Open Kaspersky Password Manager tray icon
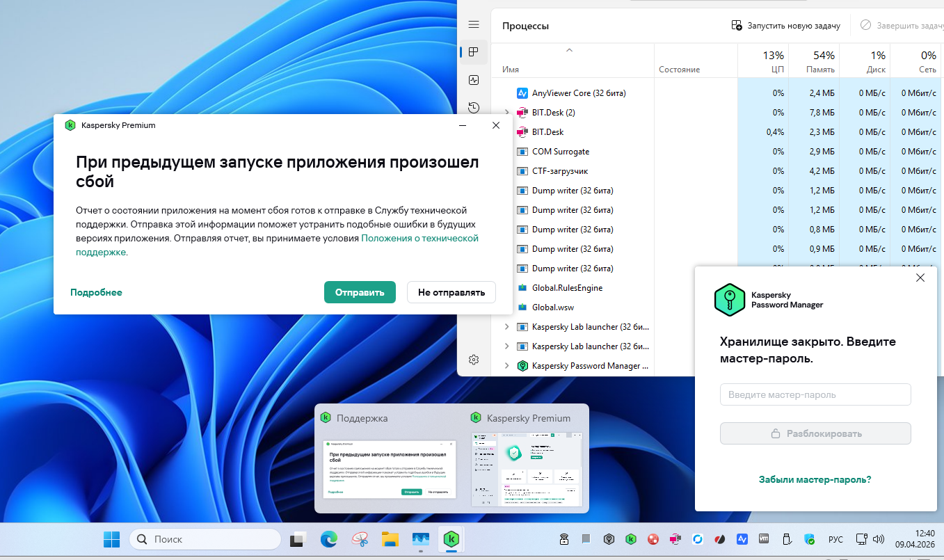 click(609, 539)
